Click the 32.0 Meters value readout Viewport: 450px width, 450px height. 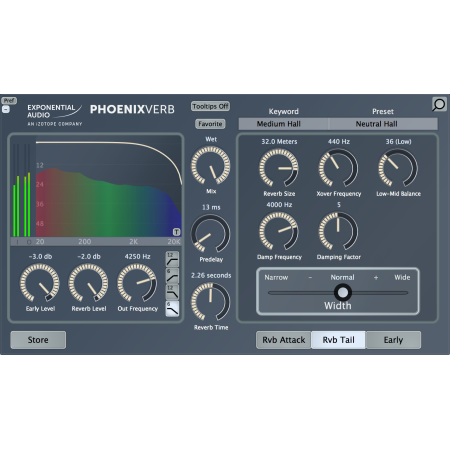click(x=279, y=142)
